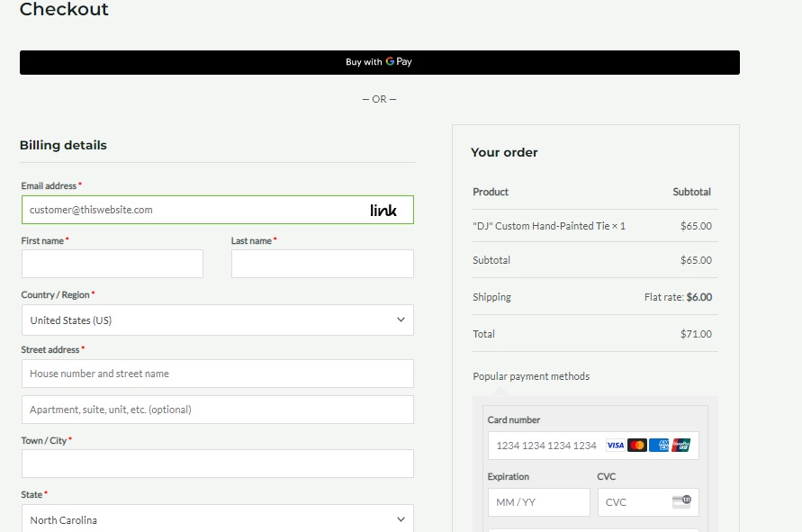Click the Mastercard logo
Viewport: 802px width, 532px height.
coord(637,446)
